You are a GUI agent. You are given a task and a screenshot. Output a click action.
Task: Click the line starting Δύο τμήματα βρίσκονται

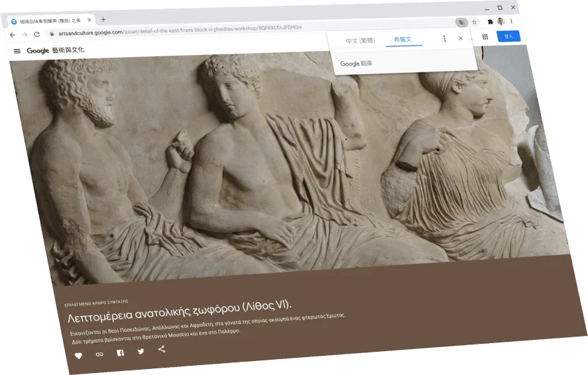click(156, 336)
